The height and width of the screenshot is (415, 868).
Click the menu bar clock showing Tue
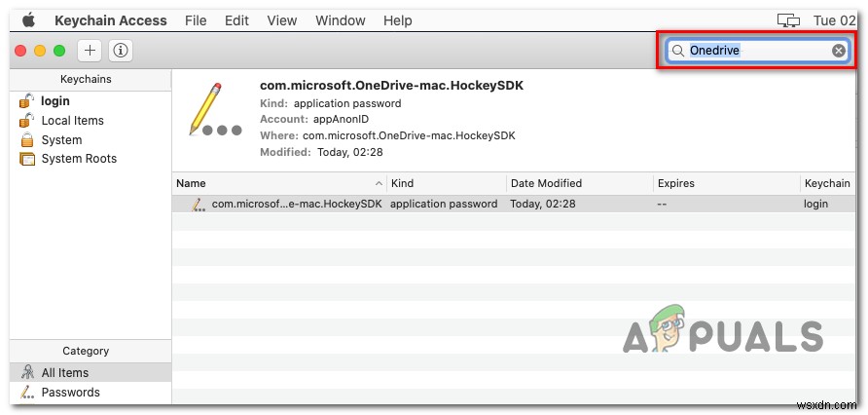click(834, 20)
